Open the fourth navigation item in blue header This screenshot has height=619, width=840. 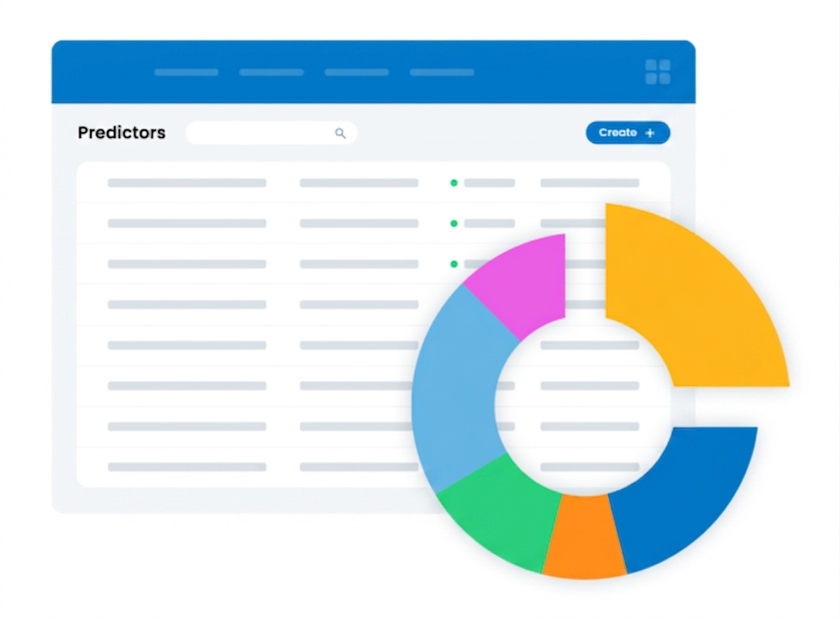pos(441,72)
